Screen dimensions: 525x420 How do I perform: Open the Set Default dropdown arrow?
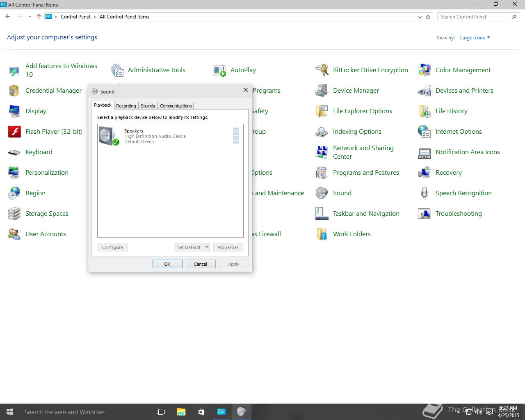click(207, 247)
